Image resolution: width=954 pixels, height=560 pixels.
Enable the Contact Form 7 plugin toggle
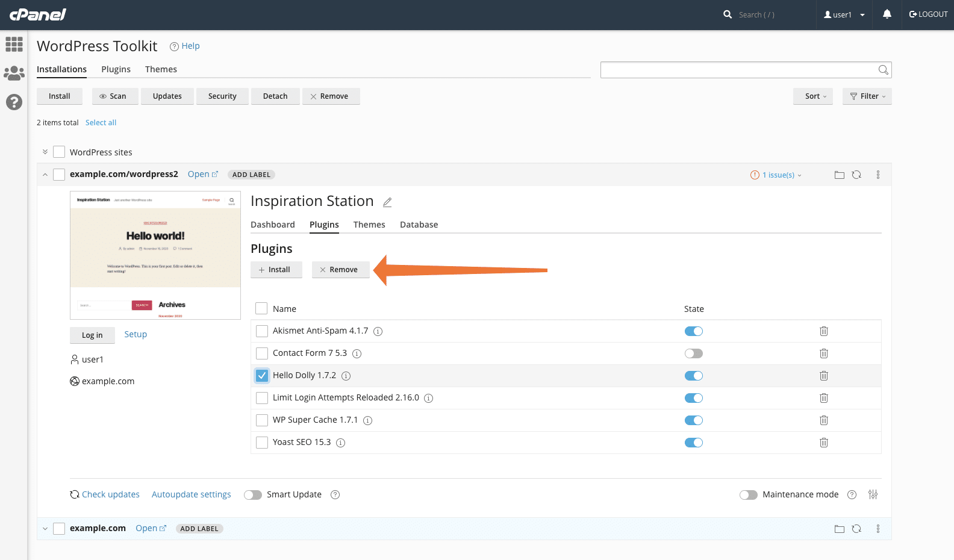coord(693,353)
